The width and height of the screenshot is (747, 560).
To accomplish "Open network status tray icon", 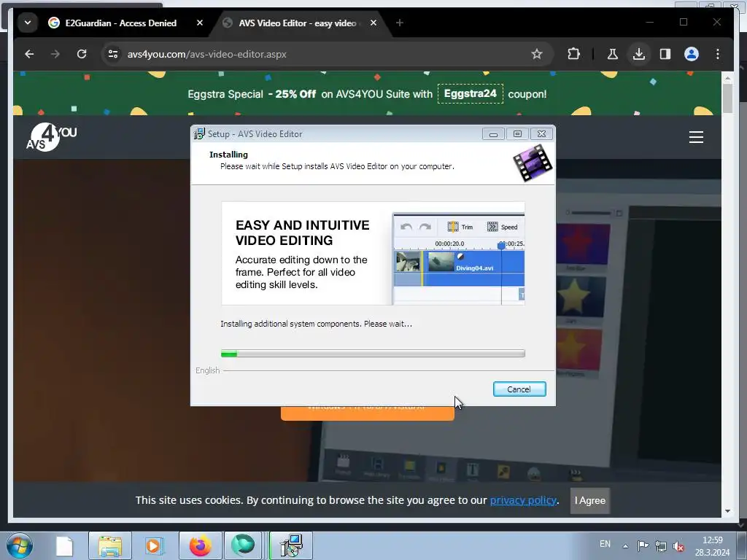I will pyautogui.click(x=661, y=545).
